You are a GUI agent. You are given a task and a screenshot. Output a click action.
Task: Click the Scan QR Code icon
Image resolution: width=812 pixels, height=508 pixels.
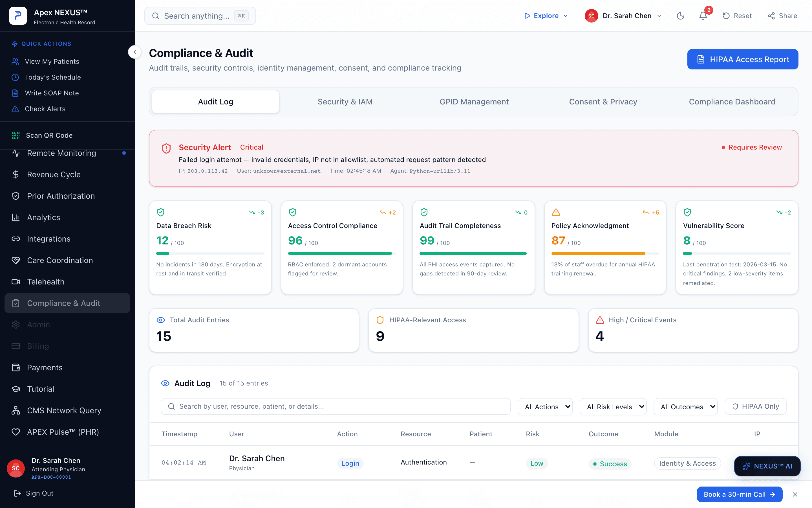(x=16, y=135)
